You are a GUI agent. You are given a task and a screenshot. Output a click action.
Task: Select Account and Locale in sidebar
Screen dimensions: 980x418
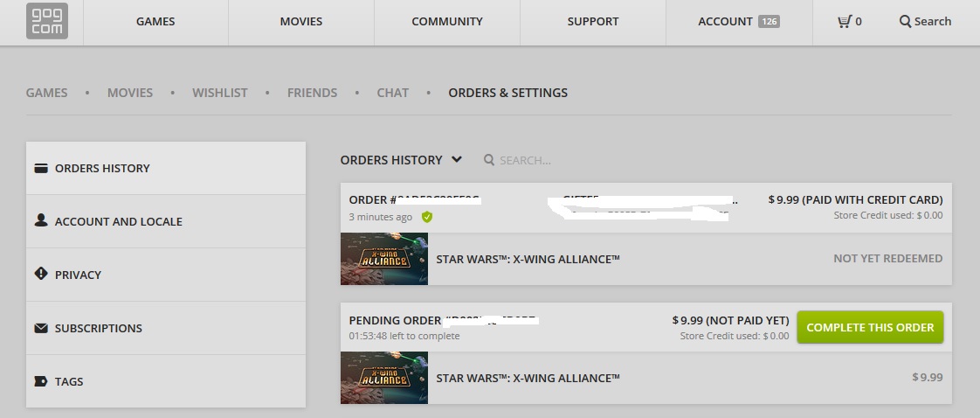click(166, 221)
